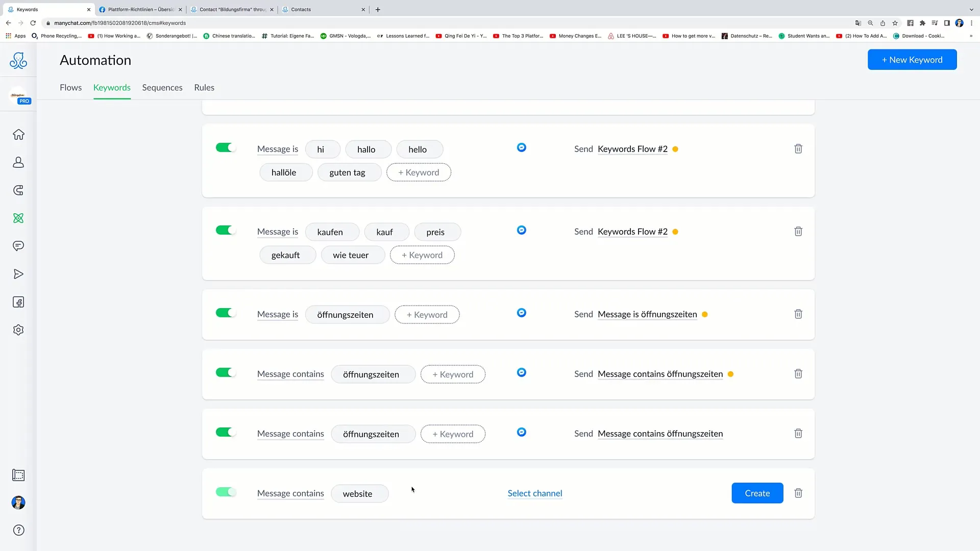Expand keyword options for hello greeting rule

[x=419, y=172]
